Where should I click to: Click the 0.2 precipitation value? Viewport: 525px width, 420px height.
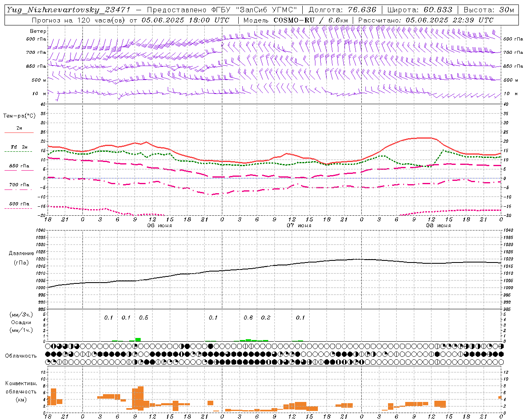[266, 318]
